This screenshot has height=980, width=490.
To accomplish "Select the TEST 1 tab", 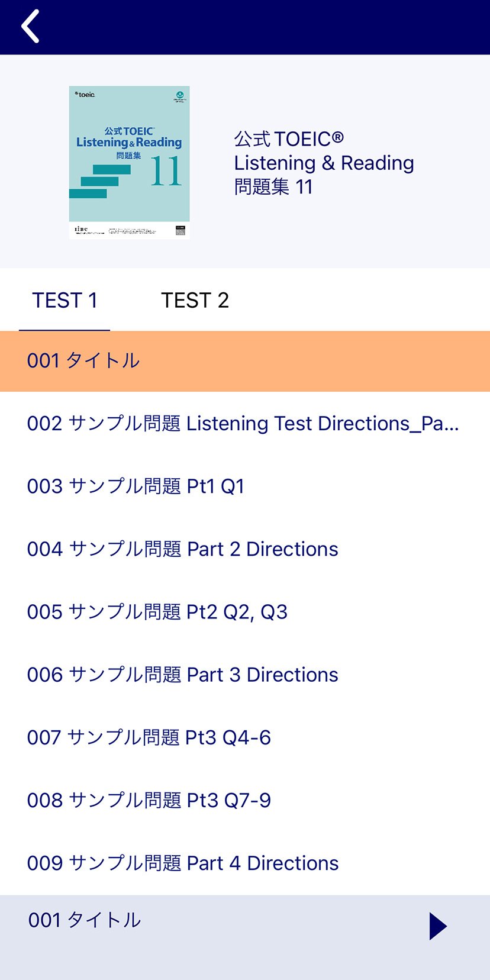I will (x=65, y=301).
